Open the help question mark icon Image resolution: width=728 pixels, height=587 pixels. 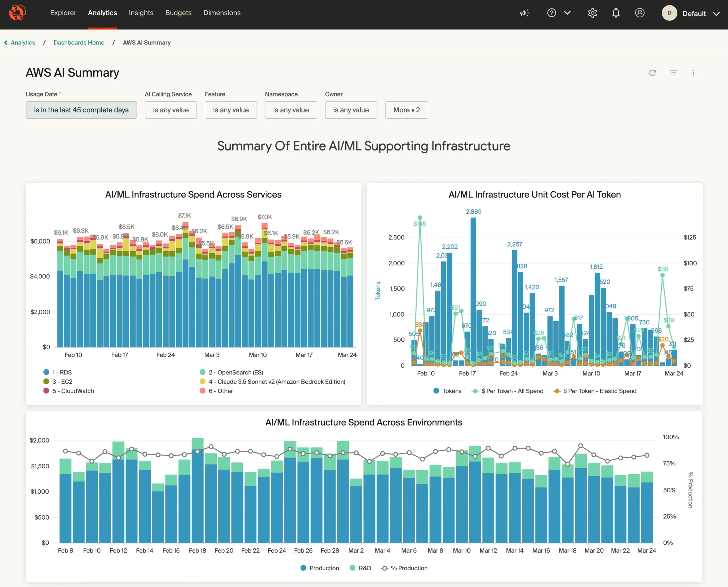tap(552, 13)
